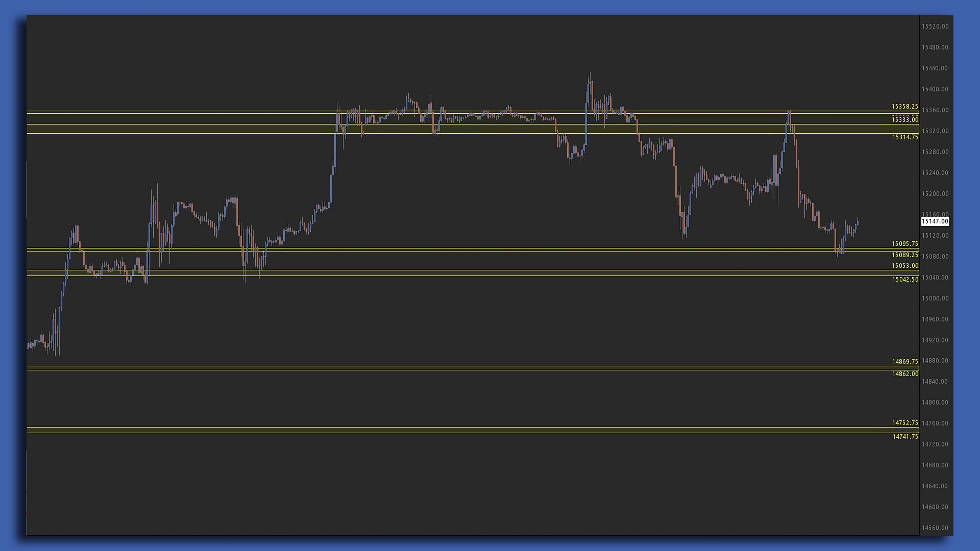Select the 15089.25 level label

(905, 255)
